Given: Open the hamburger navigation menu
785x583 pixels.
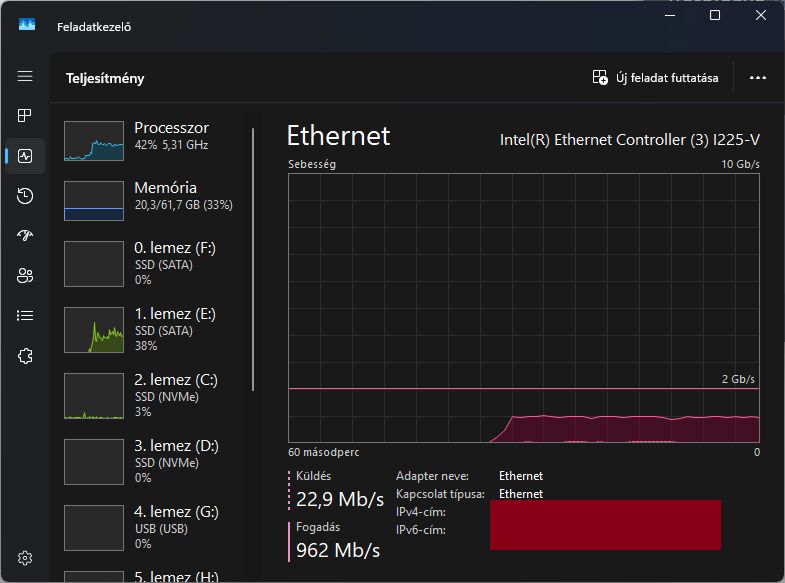Looking at the screenshot, I should [x=25, y=76].
